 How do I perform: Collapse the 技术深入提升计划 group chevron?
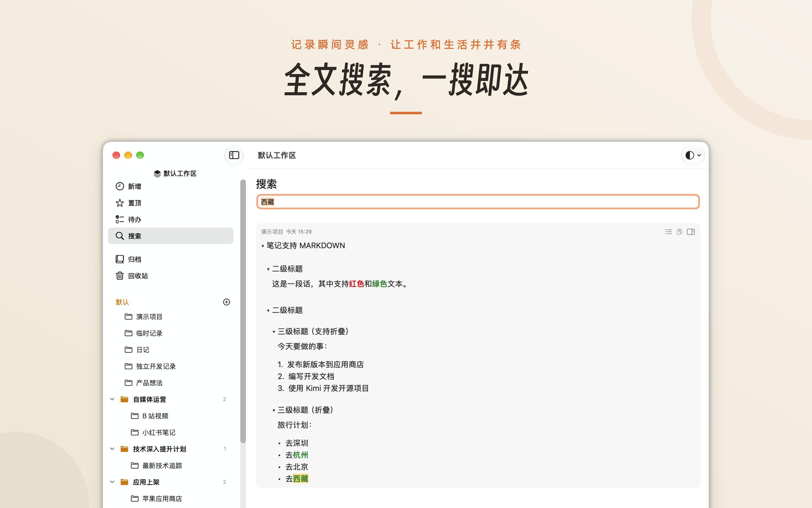tap(112, 449)
